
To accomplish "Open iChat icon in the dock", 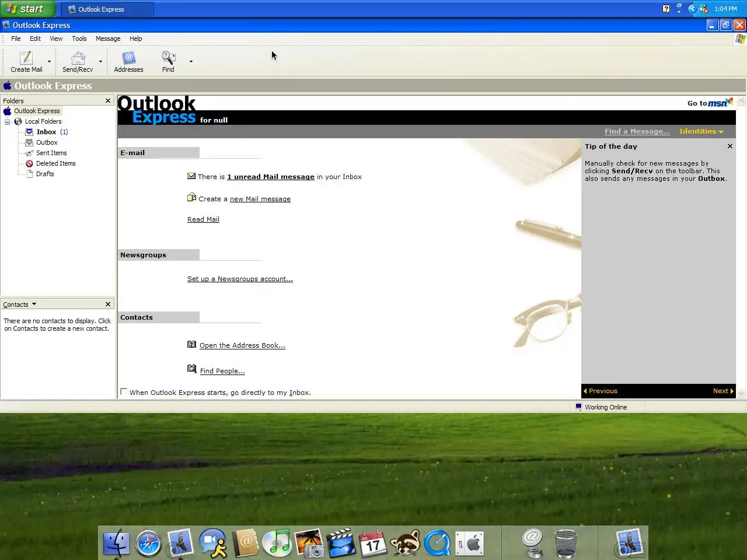I will pyautogui.click(x=212, y=543).
